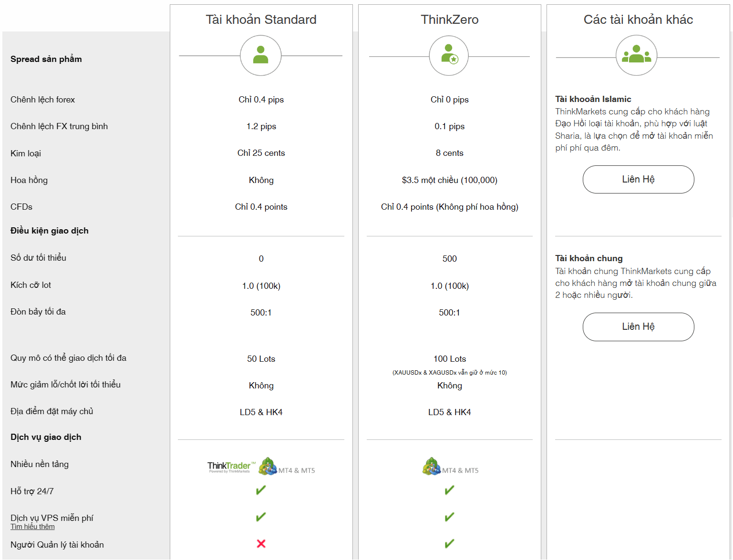Click the Tài khoản Islamic title
The height and width of the screenshot is (560, 733).
pos(593,99)
